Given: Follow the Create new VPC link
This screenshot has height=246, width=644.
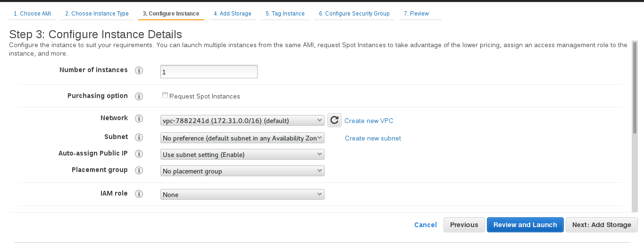Looking at the screenshot, I should (369, 121).
